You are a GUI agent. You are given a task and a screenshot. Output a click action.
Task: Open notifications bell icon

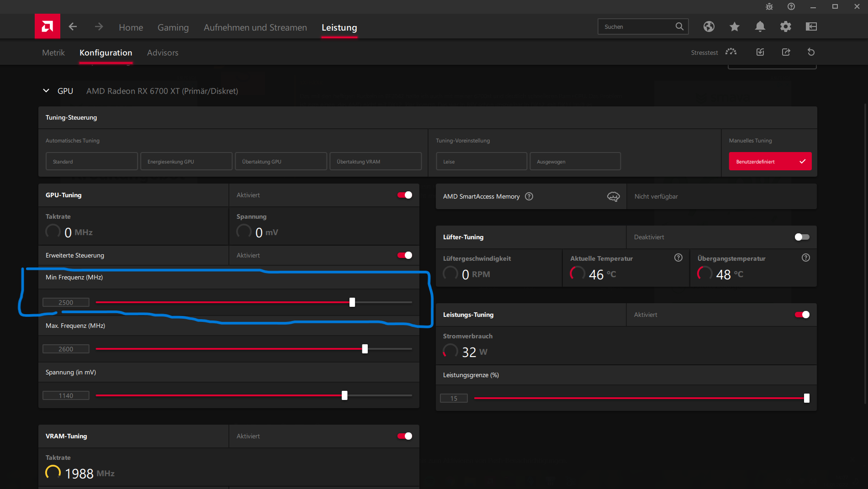[760, 26]
